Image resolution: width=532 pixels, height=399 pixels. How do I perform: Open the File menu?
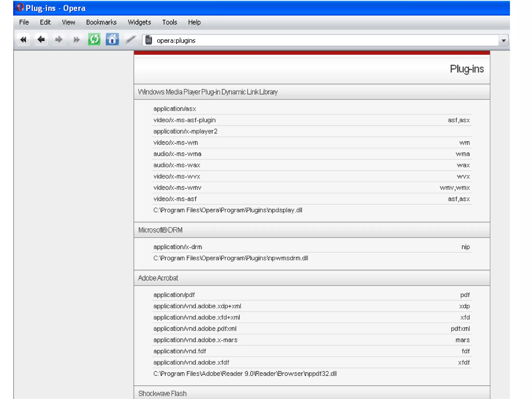tap(24, 22)
